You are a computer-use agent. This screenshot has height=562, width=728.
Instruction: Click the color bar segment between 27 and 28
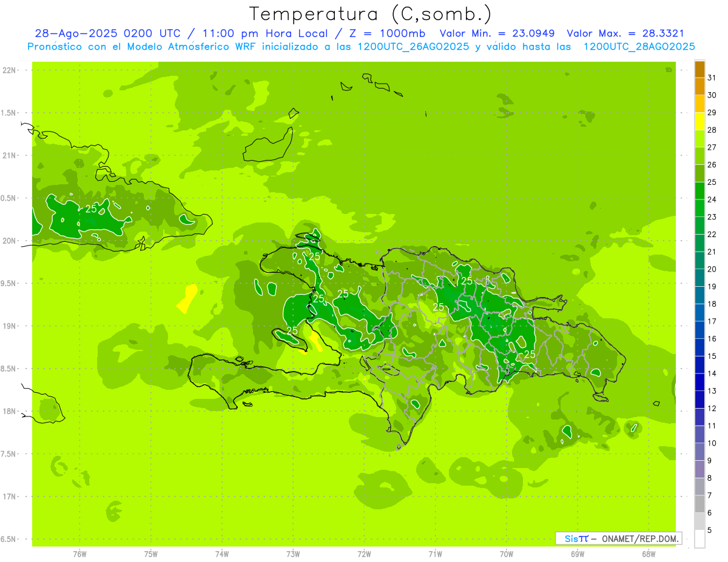[699, 139]
